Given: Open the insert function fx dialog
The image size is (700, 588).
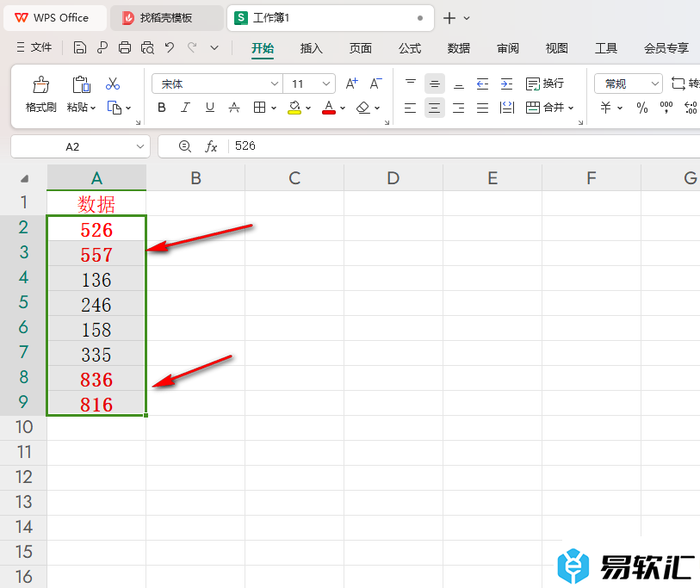Looking at the screenshot, I should point(211,146).
